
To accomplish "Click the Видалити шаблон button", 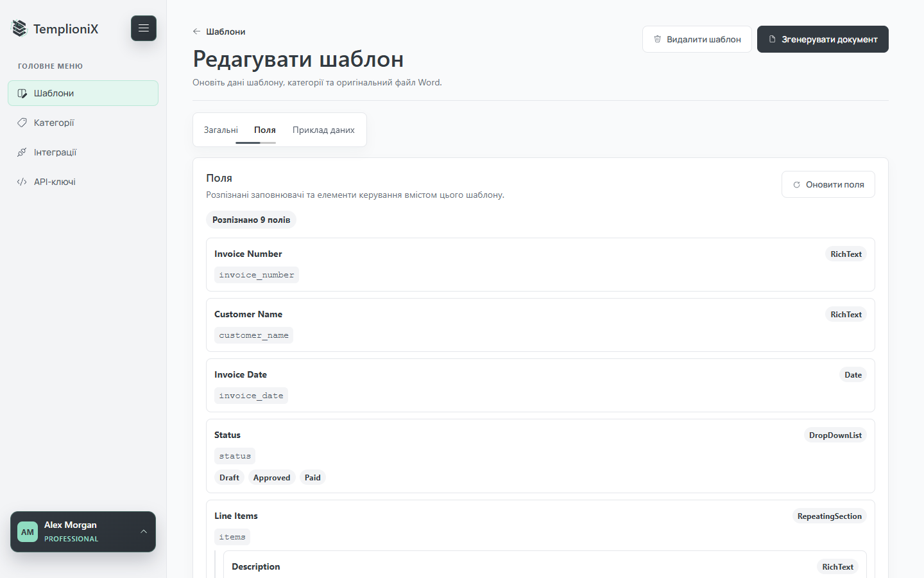I will [x=697, y=39].
